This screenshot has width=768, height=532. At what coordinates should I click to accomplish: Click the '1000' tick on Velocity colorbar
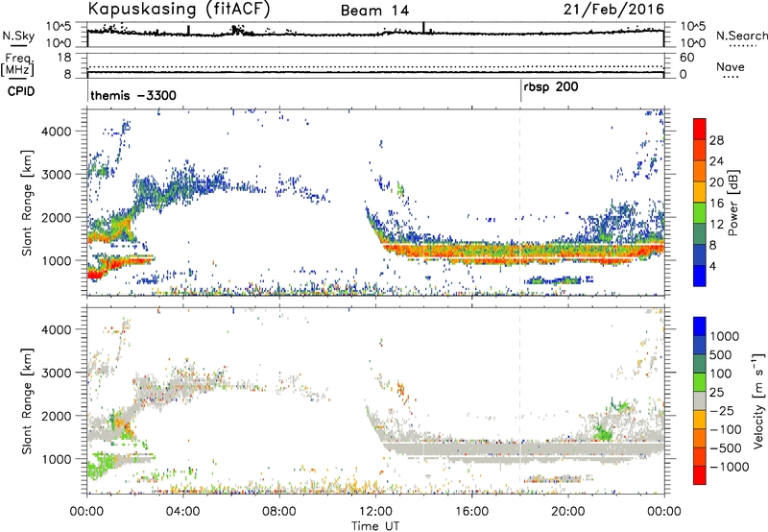click(725, 336)
